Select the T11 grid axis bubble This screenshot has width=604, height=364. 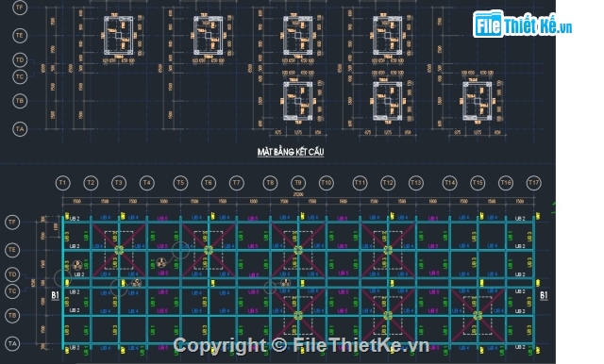click(x=360, y=183)
